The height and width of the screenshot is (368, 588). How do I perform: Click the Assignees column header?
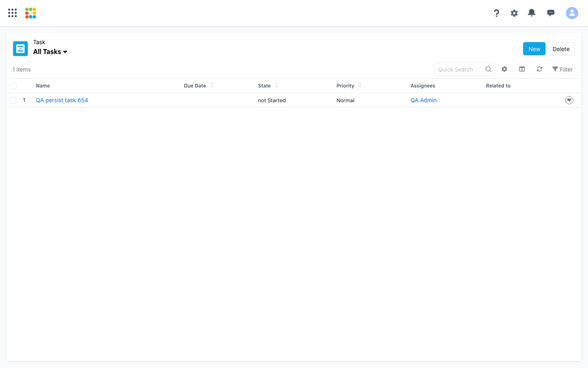[423, 86]
